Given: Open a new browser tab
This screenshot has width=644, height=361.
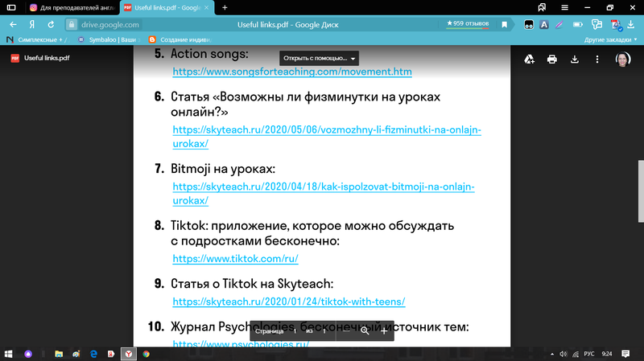Looking at the screenshot, I should 225,7.
